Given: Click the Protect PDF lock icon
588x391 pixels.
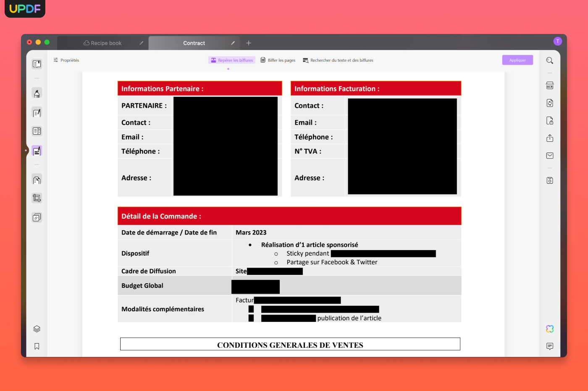Looking at the screenshot, I should pos(550,121).
